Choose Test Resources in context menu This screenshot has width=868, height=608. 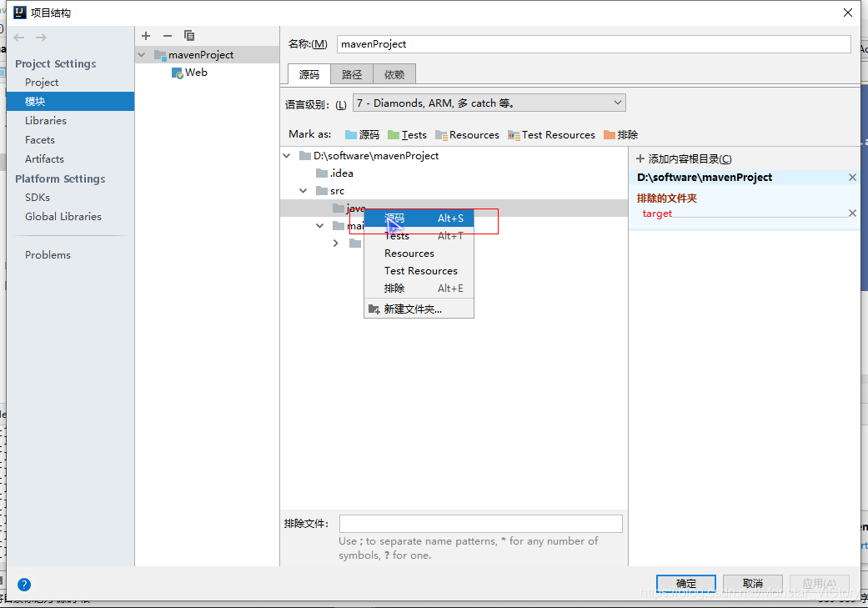(x=419, y=271)
